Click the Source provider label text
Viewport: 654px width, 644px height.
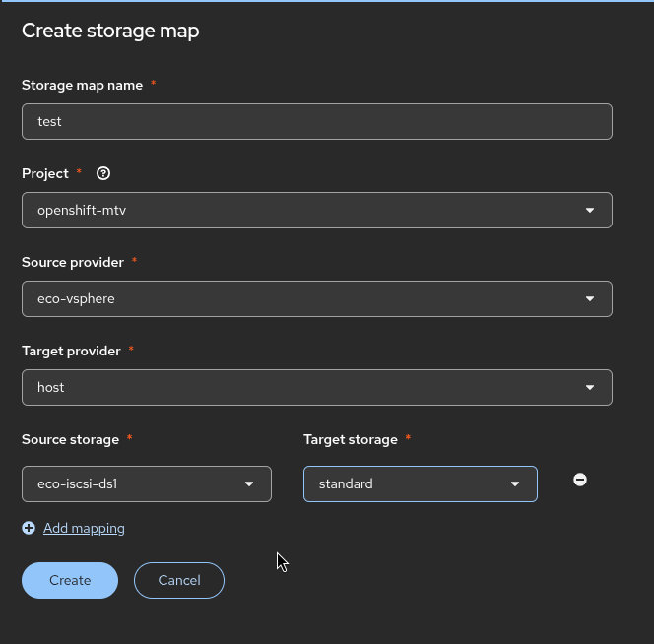pos(73,262)
